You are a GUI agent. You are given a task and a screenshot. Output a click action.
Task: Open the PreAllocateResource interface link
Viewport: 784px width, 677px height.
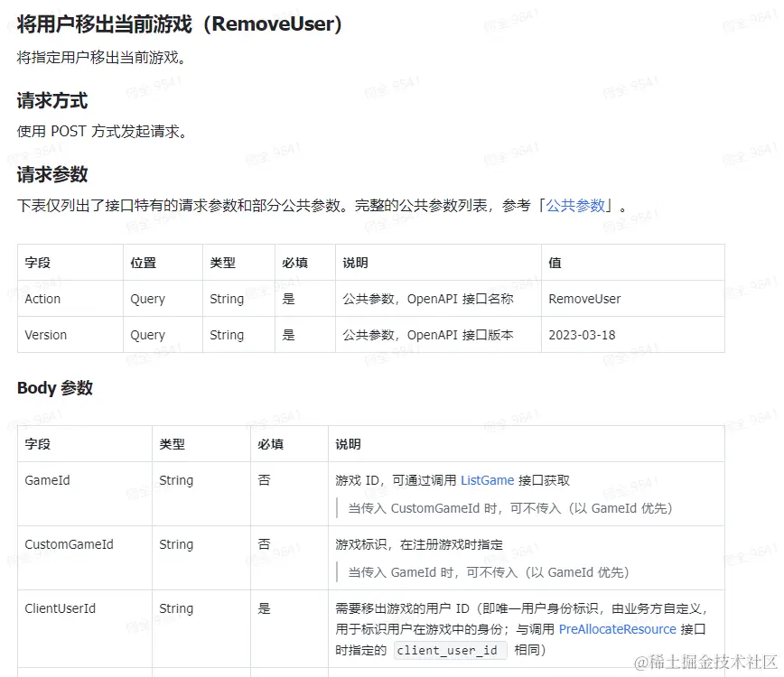coord(618,629)
